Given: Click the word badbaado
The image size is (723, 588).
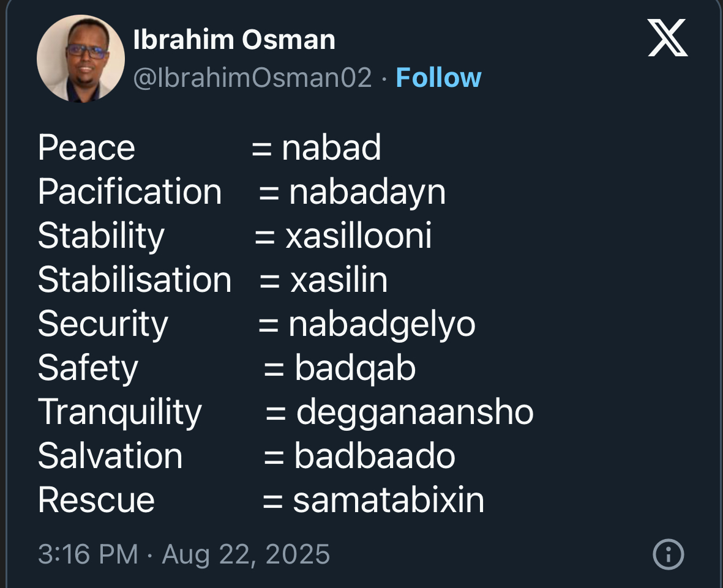Looking at the screenshot, I should click(x=375, y=456).
